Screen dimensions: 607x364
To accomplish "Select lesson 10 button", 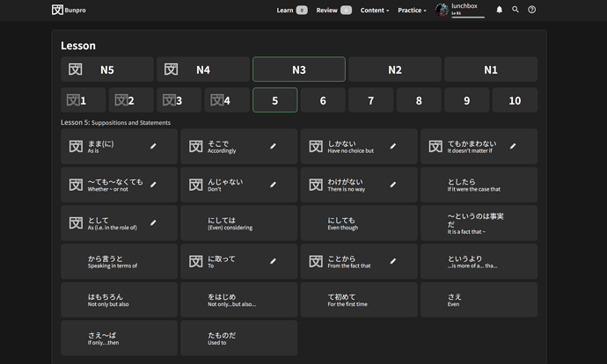I will tap(515, 100).
